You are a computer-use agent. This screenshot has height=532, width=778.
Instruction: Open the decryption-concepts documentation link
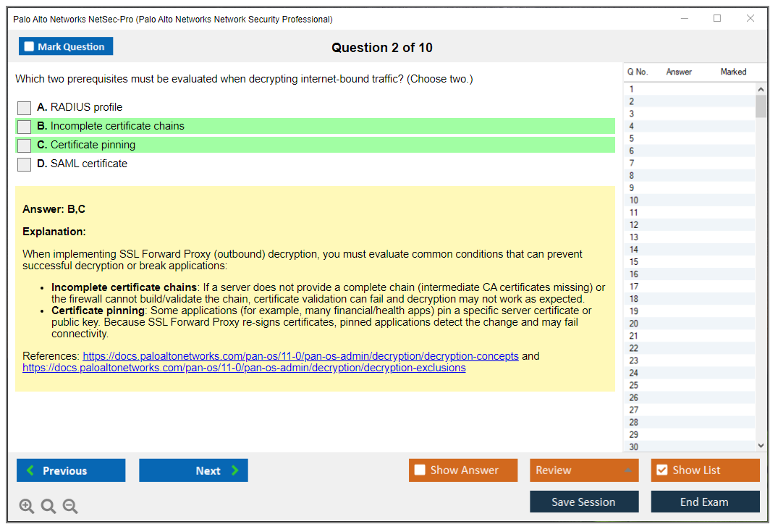(x=300, y=356)
